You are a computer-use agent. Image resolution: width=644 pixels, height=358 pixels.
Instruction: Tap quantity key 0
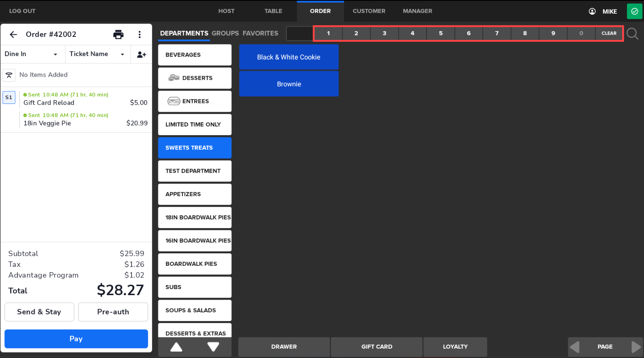(x=581, y=34)
